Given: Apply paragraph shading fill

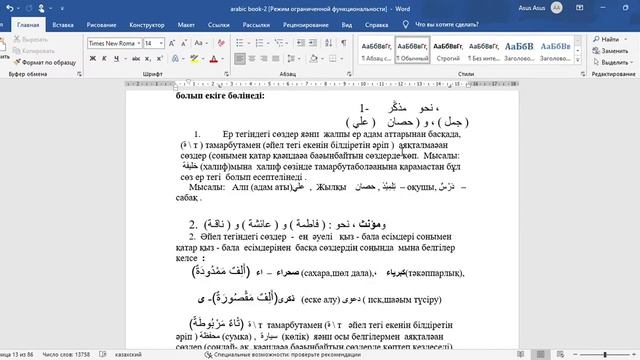Looking at the screenshot, I should point(313,59).
